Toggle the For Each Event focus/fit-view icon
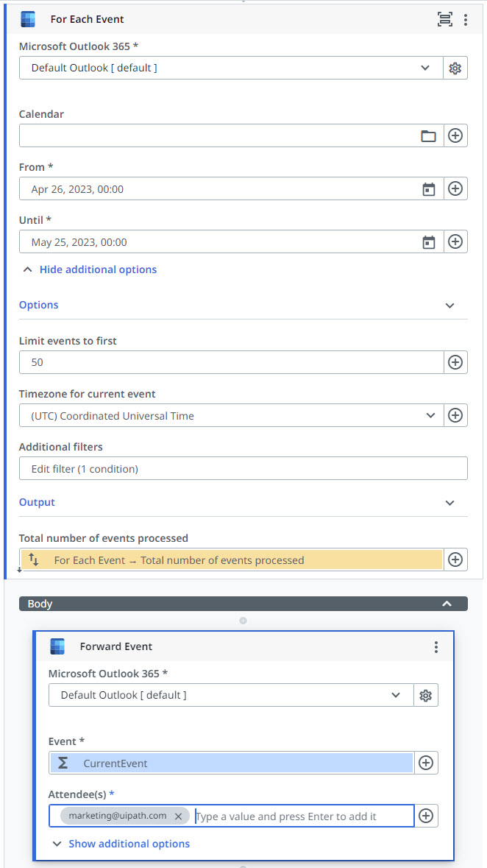Image resolution: width=487 pixels, height=868 pixels. click(444, 19)
